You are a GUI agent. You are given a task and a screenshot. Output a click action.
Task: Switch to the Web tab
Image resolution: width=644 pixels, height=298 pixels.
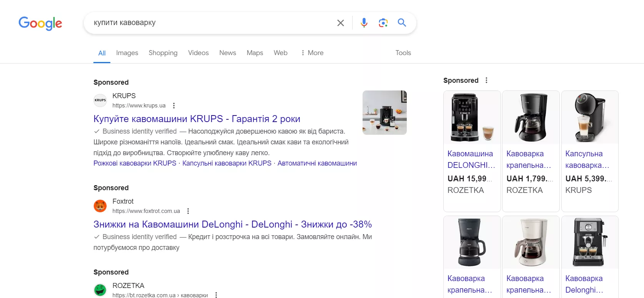coord(281,53)
